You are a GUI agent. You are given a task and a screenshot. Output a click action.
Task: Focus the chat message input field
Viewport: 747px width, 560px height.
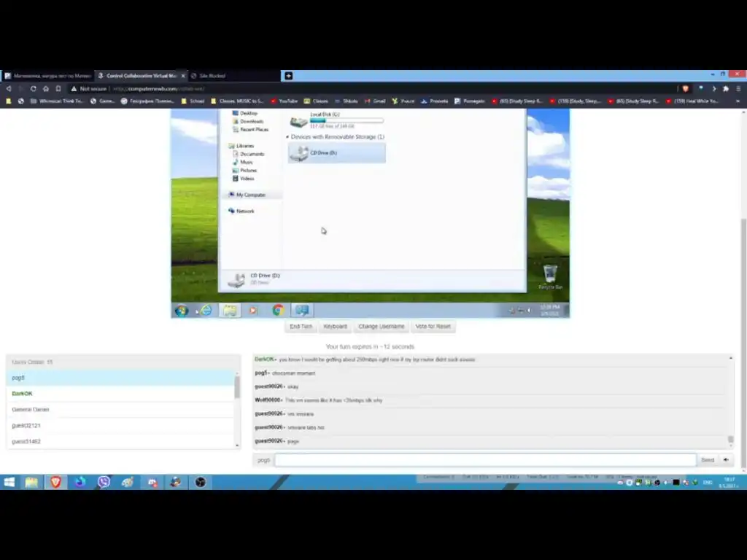pos(485,460)
